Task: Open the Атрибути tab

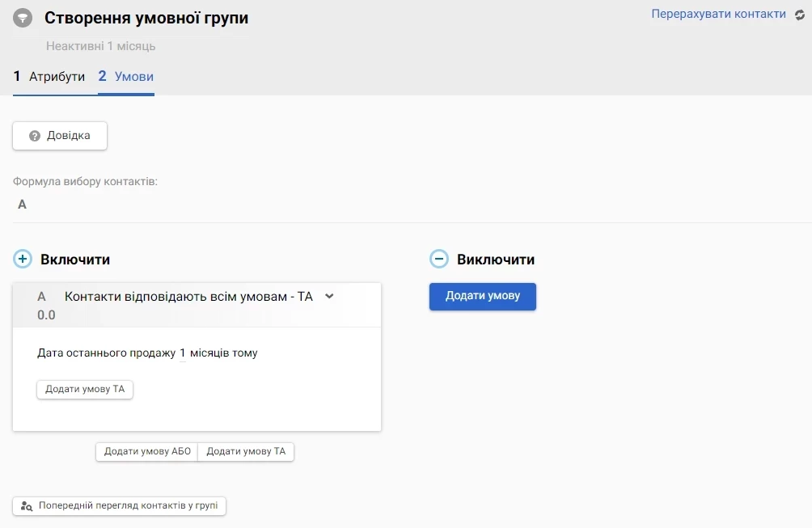Action: pos(49,77)
